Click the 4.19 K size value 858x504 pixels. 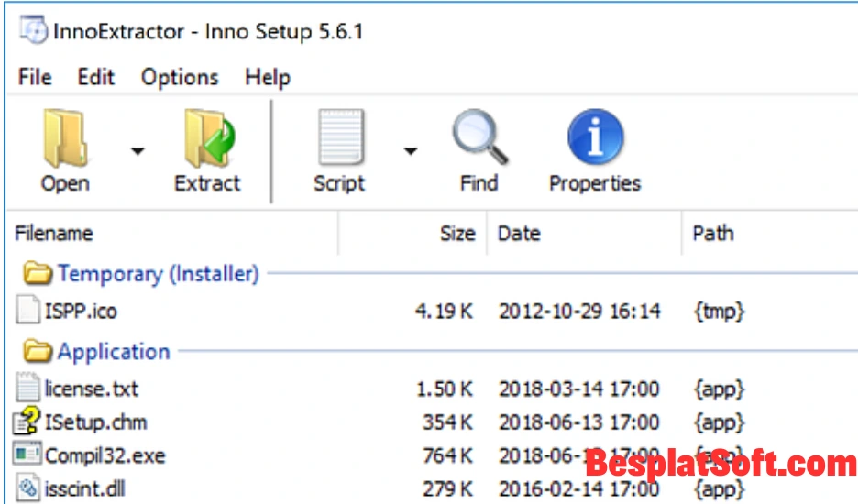[444, 312]
